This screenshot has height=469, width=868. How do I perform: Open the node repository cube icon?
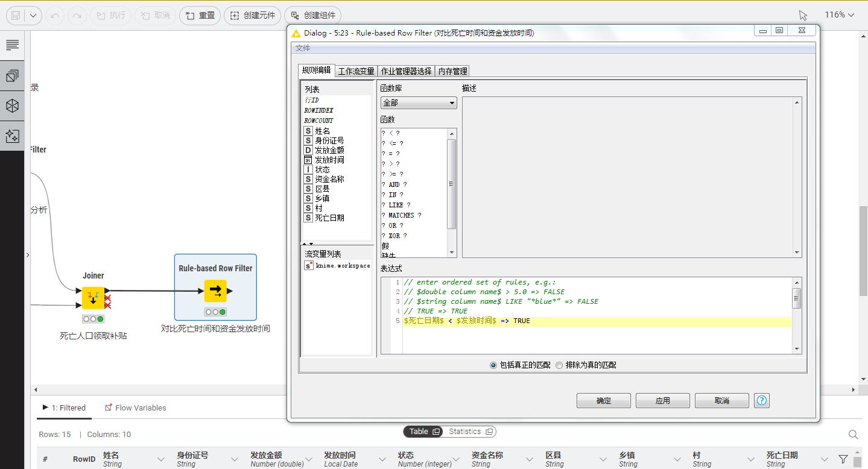(x=12, y=106)
